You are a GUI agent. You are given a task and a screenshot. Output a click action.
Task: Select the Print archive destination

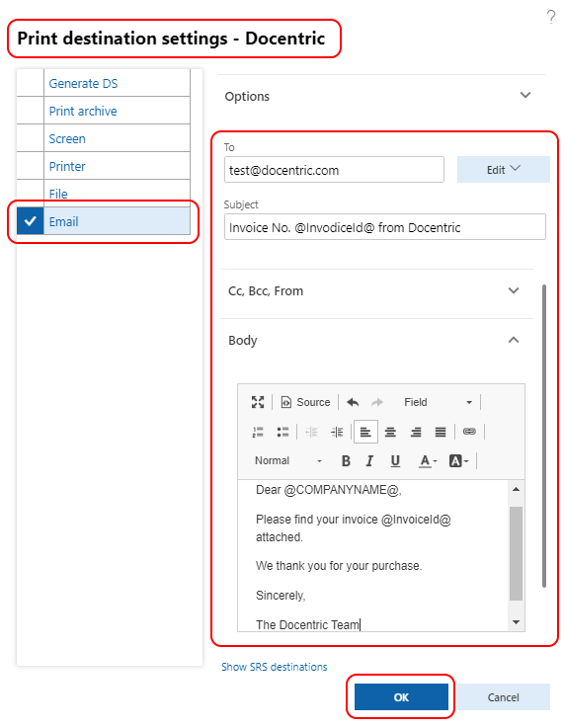click(x=83, y=111)
